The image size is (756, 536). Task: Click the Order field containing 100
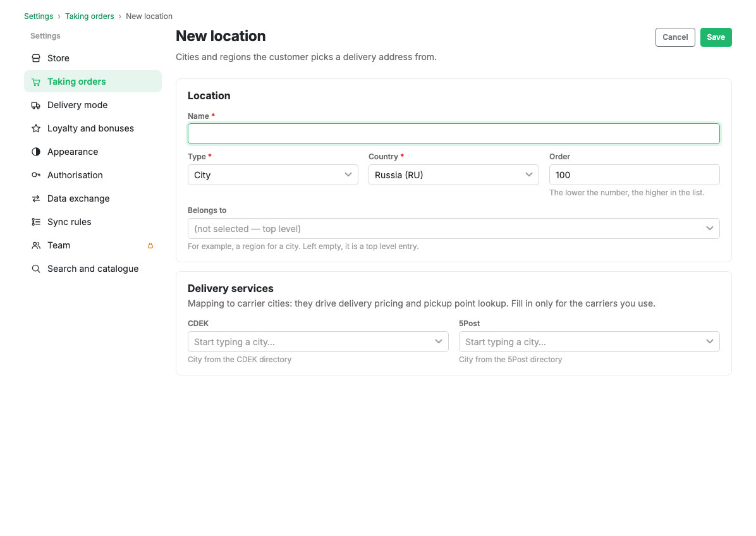click(x=635, y=175)
